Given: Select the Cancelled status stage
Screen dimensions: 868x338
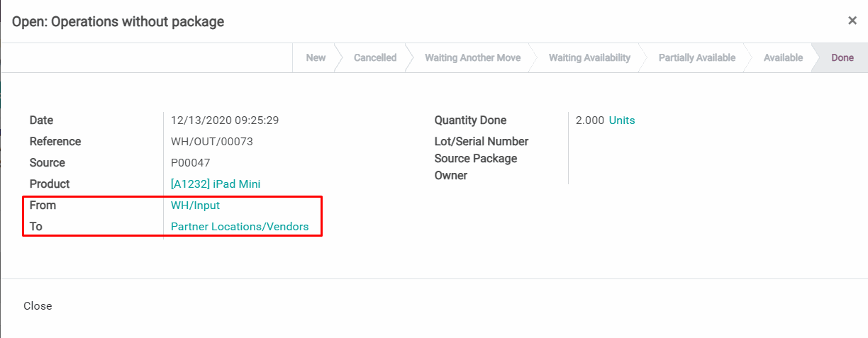Looking at the screenshot, I should 375,58.
